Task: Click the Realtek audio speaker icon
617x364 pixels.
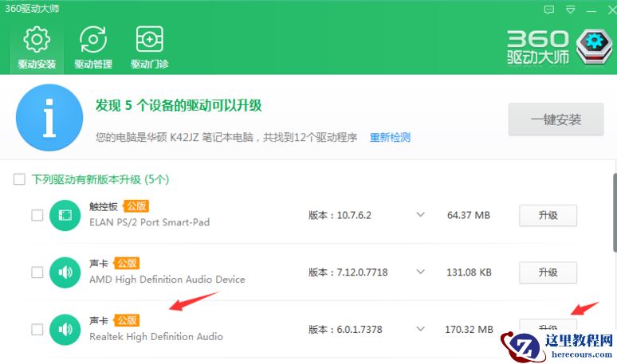Action: (65, 330)
